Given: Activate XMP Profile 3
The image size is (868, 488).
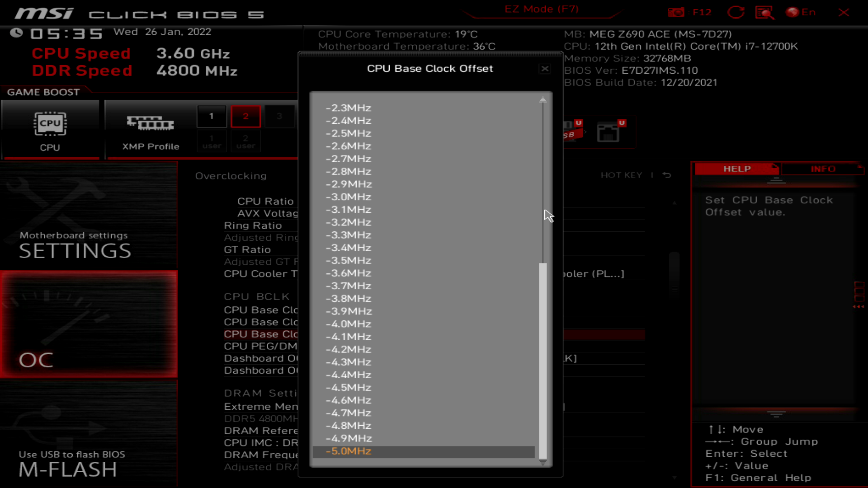Looking at the screenshot, I should [279, 116].
